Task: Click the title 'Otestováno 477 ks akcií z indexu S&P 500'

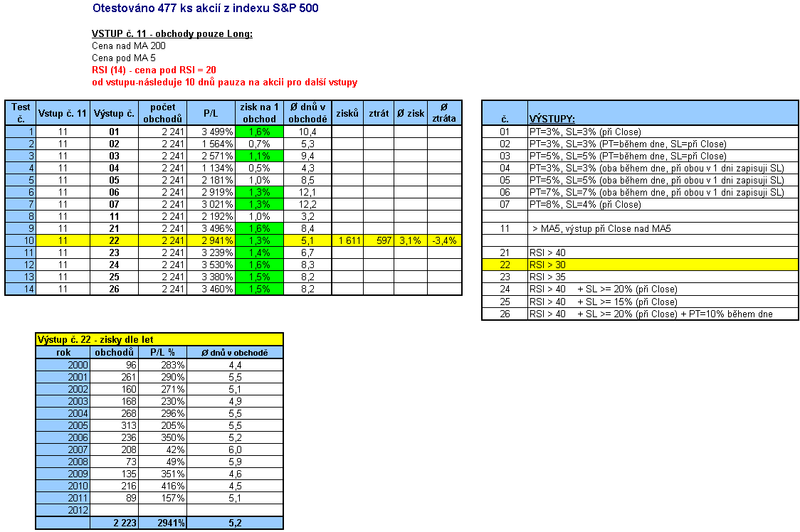Action: pos(205,8)
